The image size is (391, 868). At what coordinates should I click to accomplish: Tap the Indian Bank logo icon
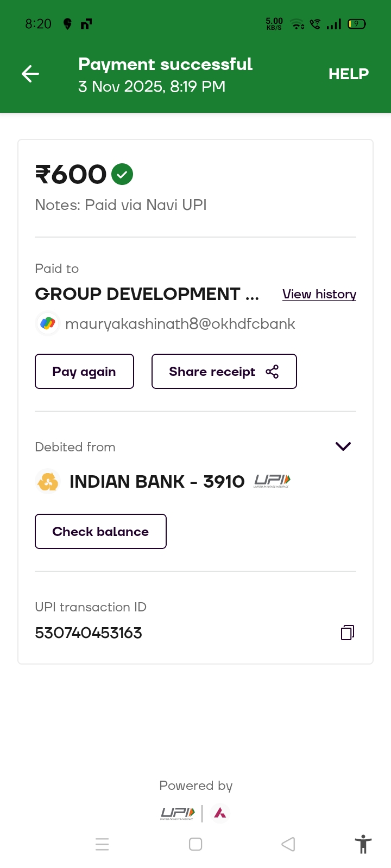coord(48,481)
